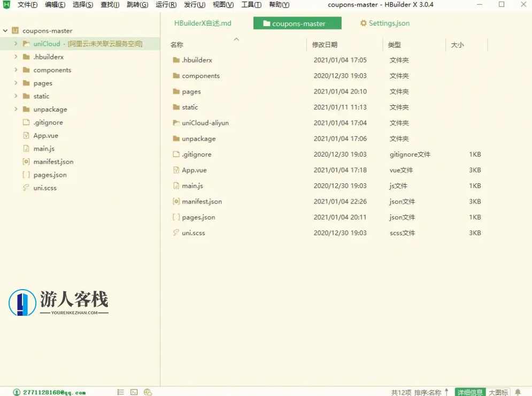This screenshot has width=532, height=396.
Task: Click the notification bell in the bottom-right corner
Action: [x=518, y=392]
